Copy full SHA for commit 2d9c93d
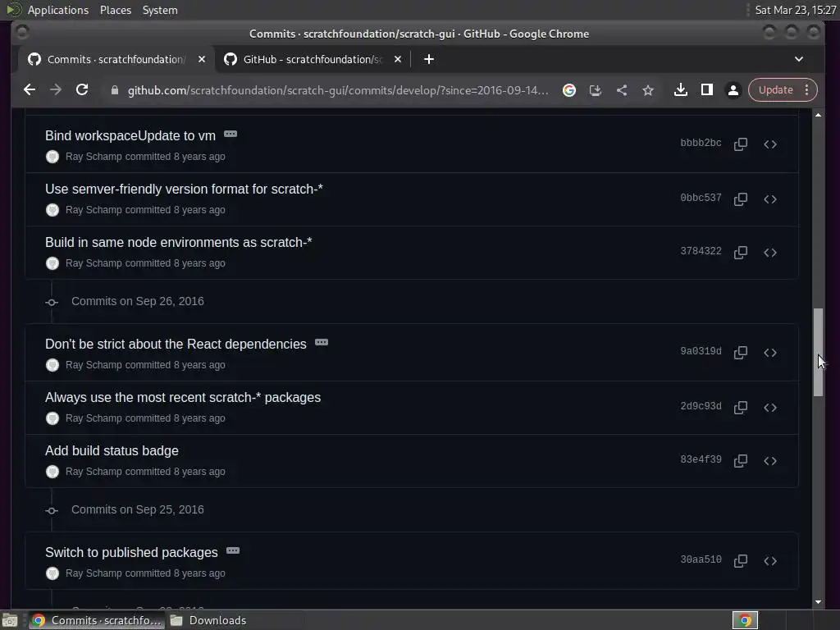 [741, 407]
